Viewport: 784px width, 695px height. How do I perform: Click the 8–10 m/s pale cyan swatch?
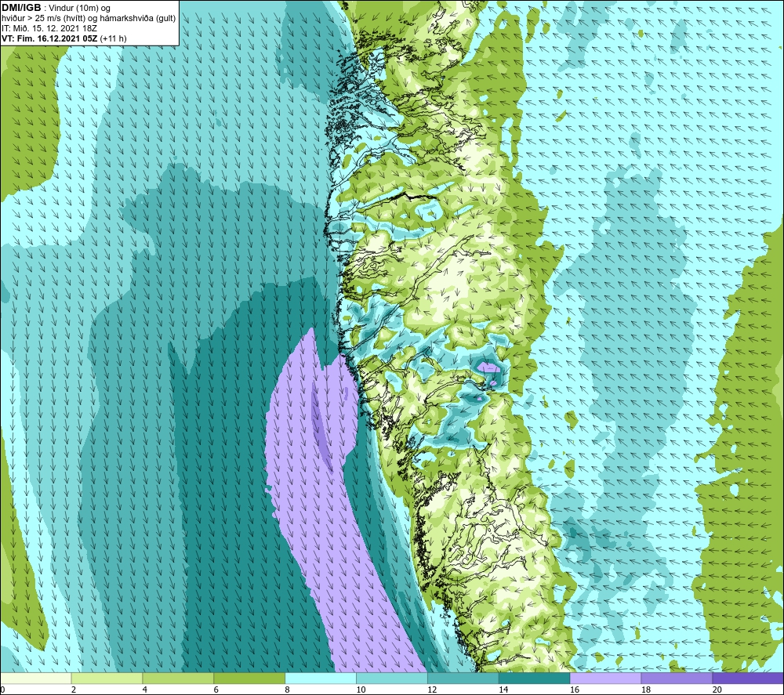point(321,679)
